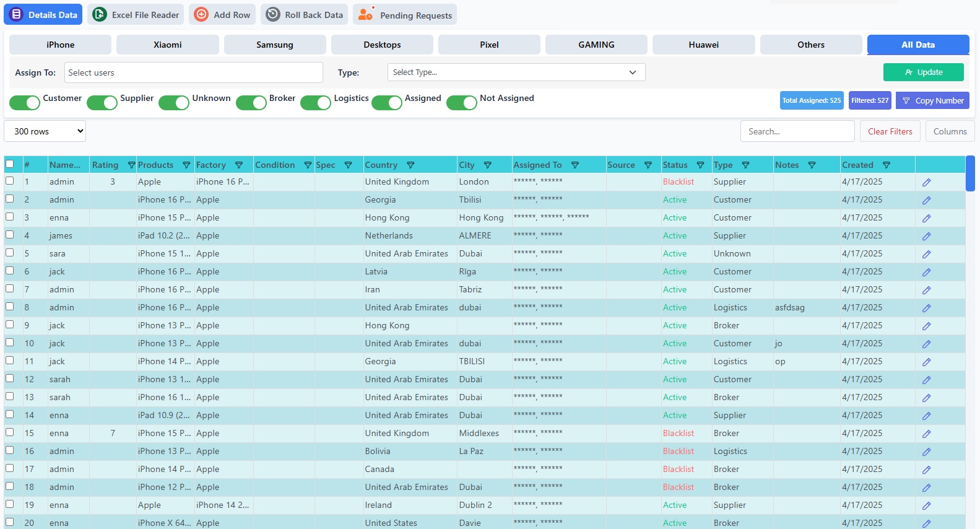980x529 pixels.
Task: Toggle the Supplier switch
Action: 102,103
